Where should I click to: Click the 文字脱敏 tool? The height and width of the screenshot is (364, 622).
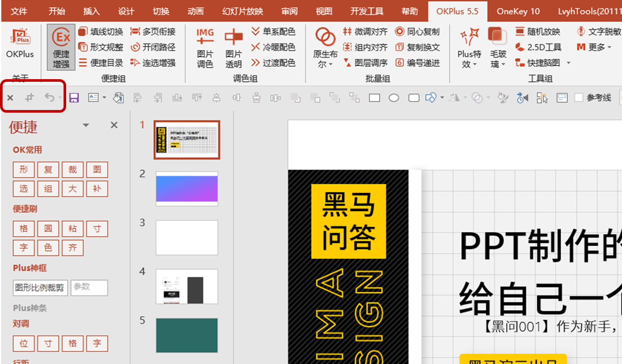tap(599, 32)
